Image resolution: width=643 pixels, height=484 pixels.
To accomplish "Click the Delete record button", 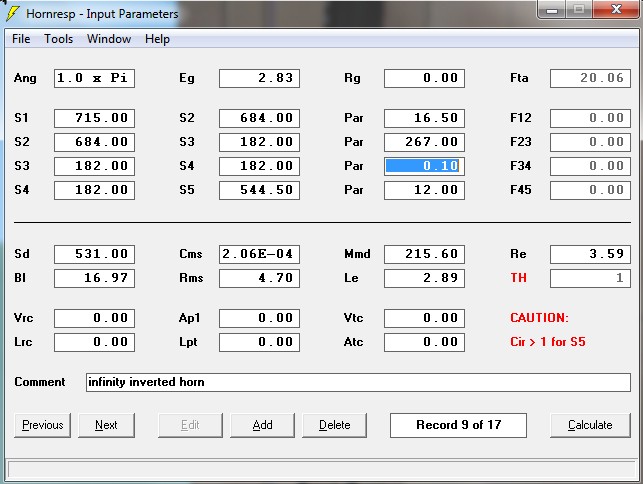I will click(x=335, y=425).
